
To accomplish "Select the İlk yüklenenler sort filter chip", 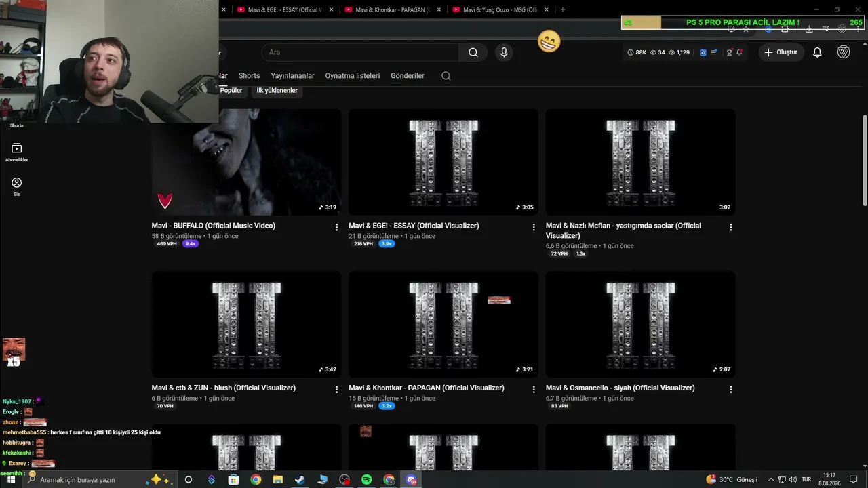I will pyautogui.click(x=277, y=90).
